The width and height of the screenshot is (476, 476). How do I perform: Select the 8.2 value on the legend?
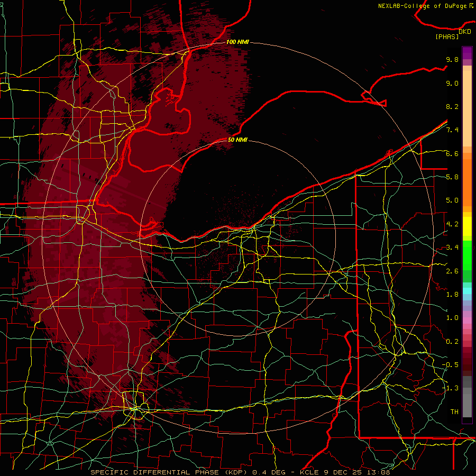coord(452,106)
